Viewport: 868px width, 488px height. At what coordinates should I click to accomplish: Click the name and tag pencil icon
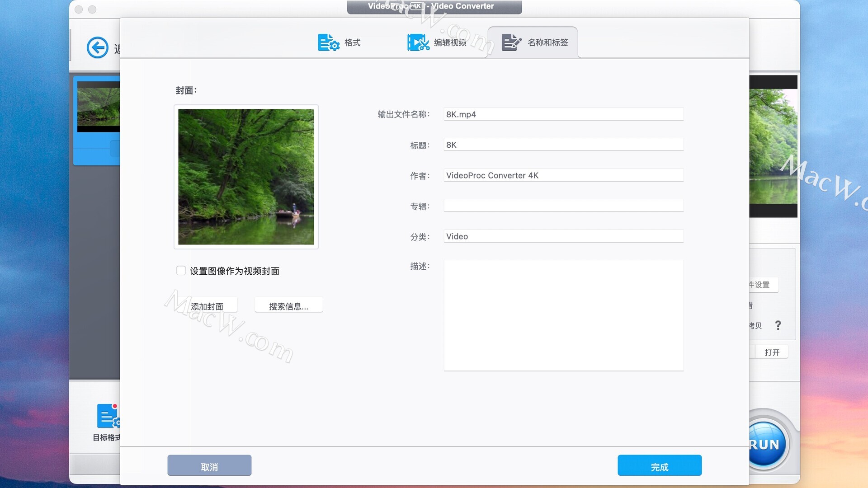pos(512,42)
